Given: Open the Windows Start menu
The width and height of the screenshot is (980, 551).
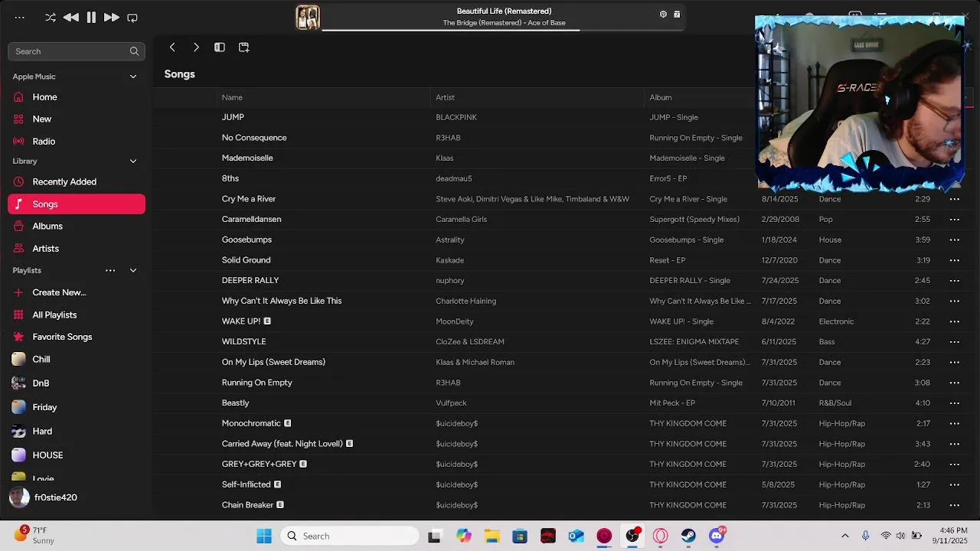Looking at the screenshot, I should (264, 536).
